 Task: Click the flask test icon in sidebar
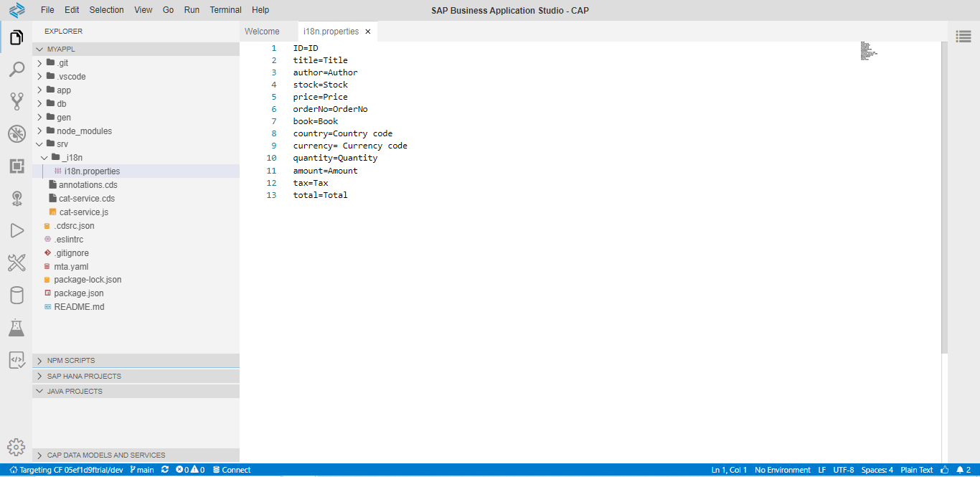[16, 328]
